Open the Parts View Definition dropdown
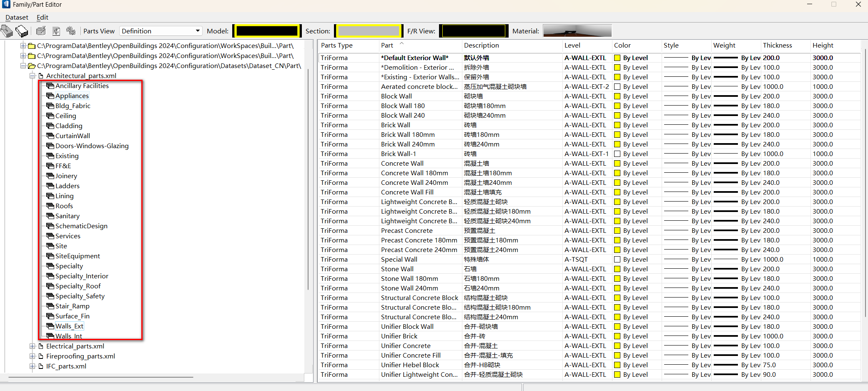868x391 pixels. (197, 31)
